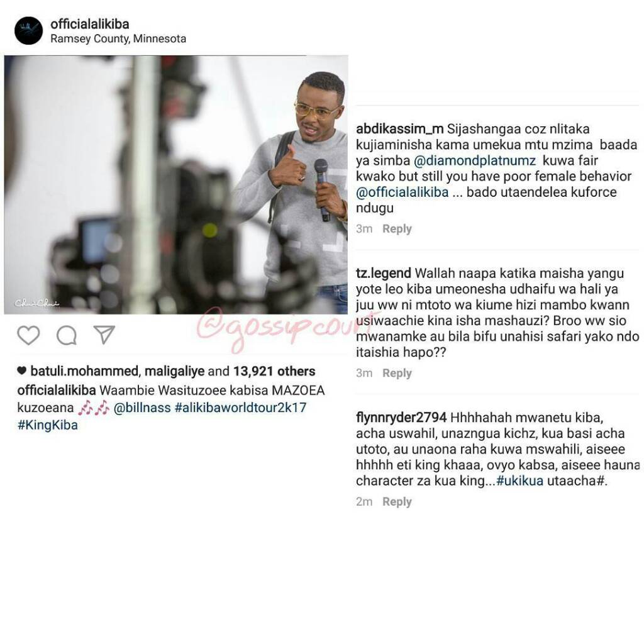The image size is (644, 644).
Task: Like the post with the heart icon
Action: click(28, 335)
